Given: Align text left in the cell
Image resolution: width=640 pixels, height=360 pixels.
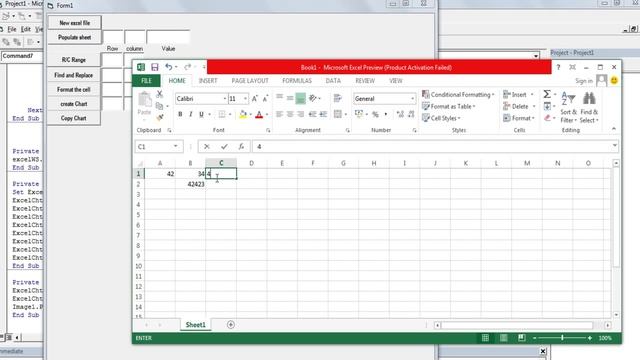Looking at the screenshot, I should pos(279,114).
